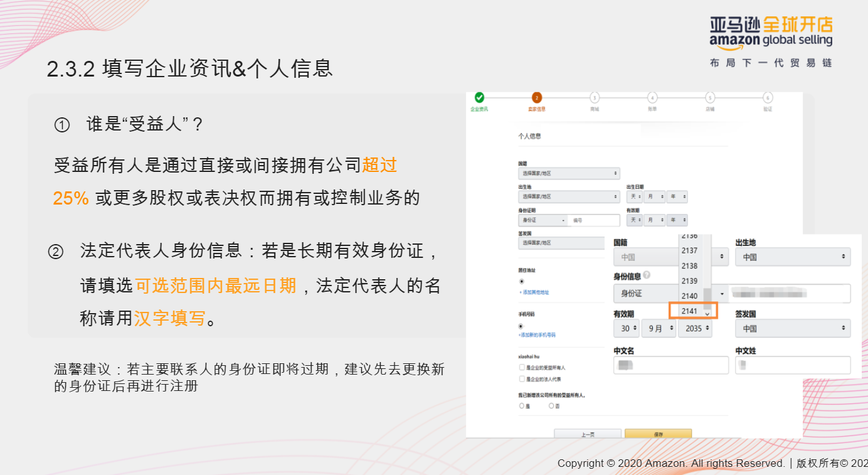
Task: Select the 是 radio button
Action: tap(521, 407)
